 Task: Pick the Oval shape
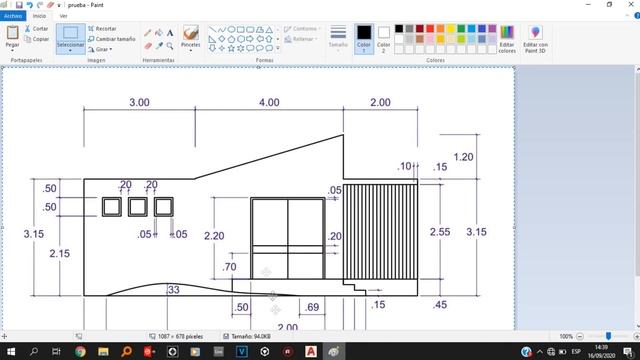tap(231, 30)
